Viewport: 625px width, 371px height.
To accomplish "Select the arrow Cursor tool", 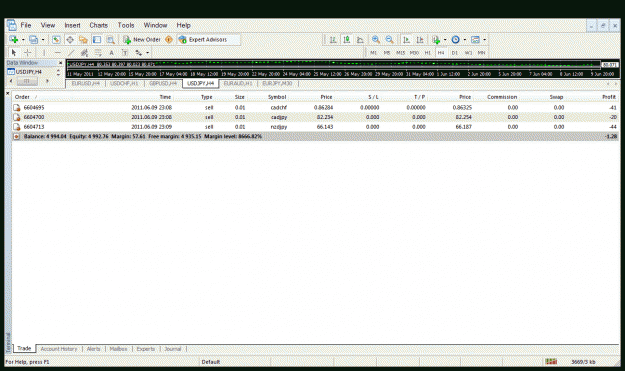I will click(14, 53).
